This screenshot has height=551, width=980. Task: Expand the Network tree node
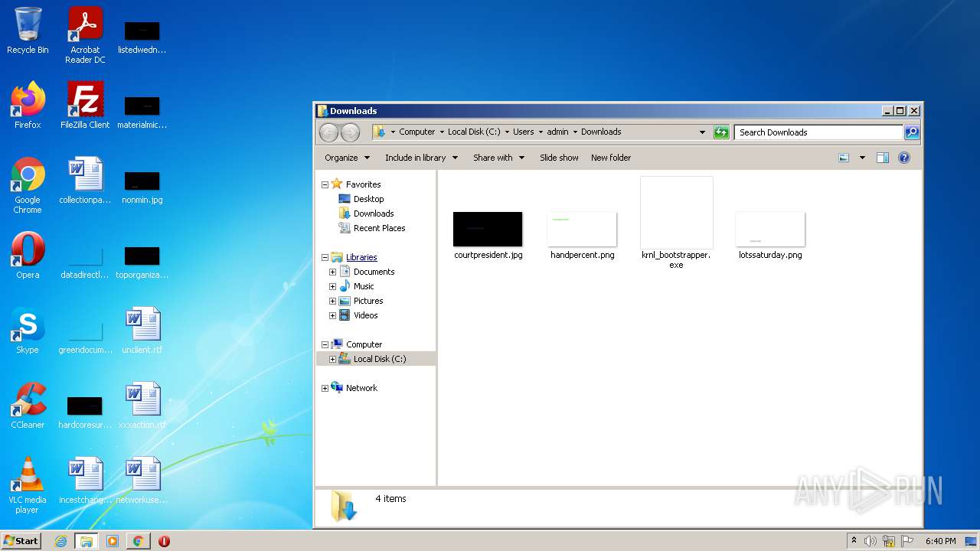tap(325, 388)
